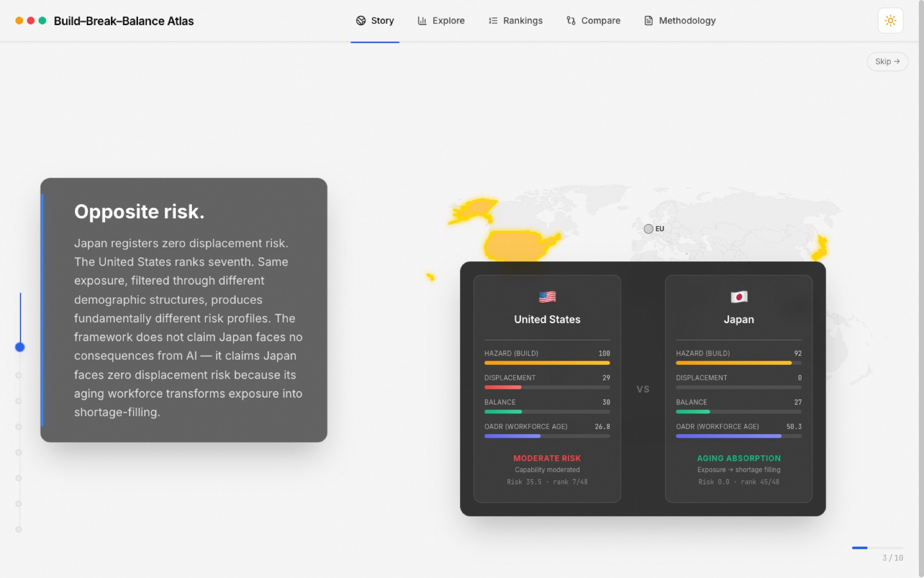Click the "MODERATE RISK" label

point(547,458)
